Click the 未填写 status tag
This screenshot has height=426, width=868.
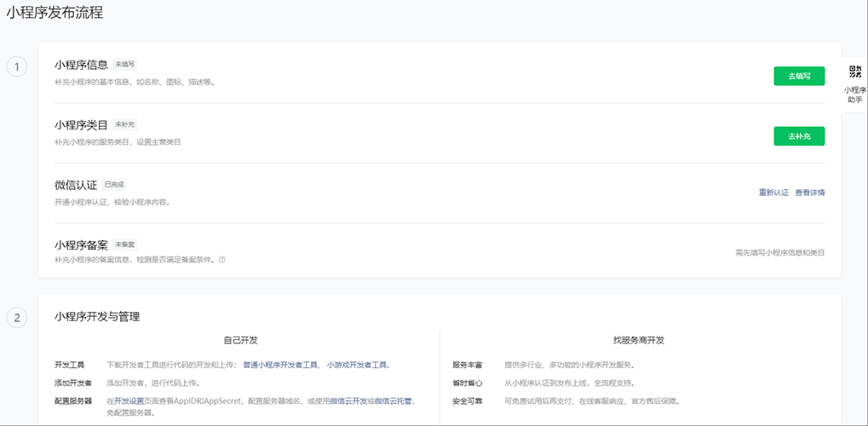[x=124, y=64]
